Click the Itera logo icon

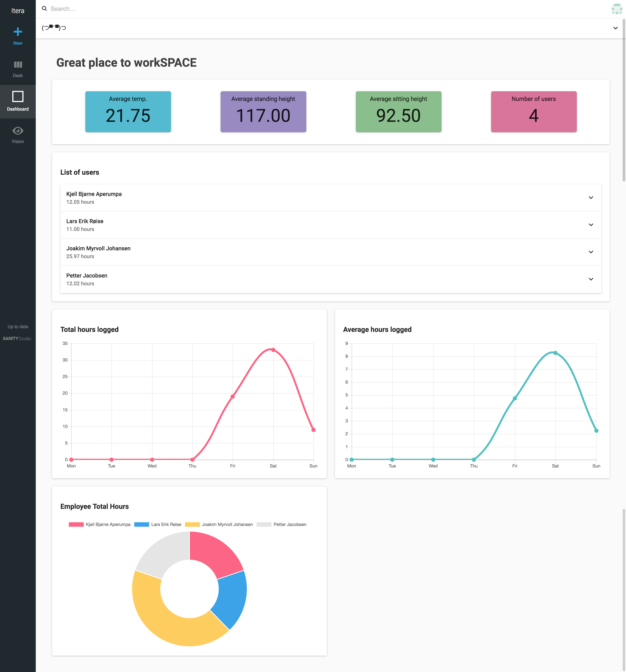coord(17,8)
